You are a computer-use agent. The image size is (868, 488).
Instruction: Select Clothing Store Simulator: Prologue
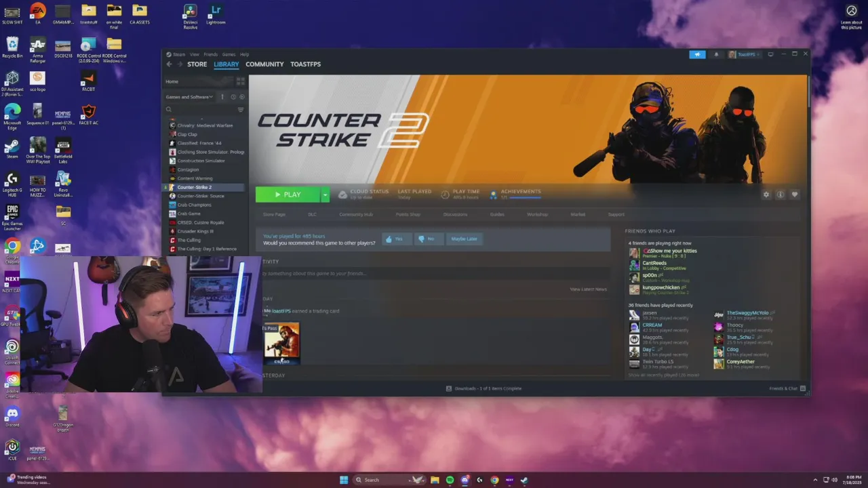click(207, 152)
